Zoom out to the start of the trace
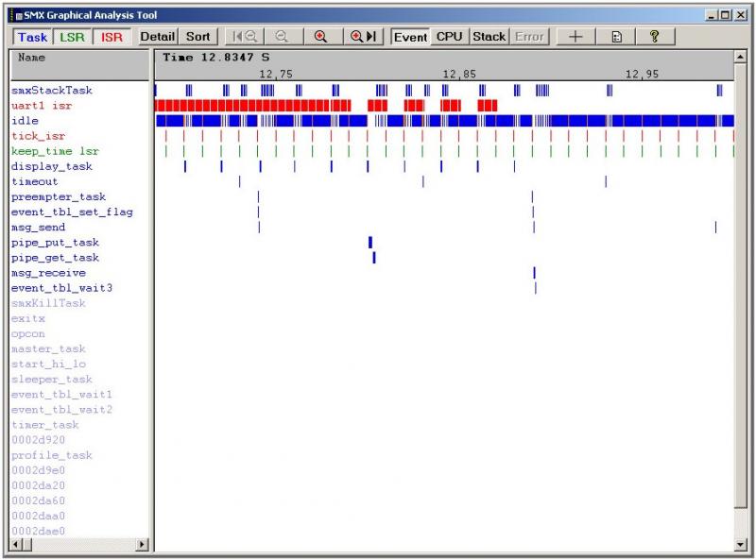Image resolution: width=756 pixels, height=560 pixels. click(245, 37)
